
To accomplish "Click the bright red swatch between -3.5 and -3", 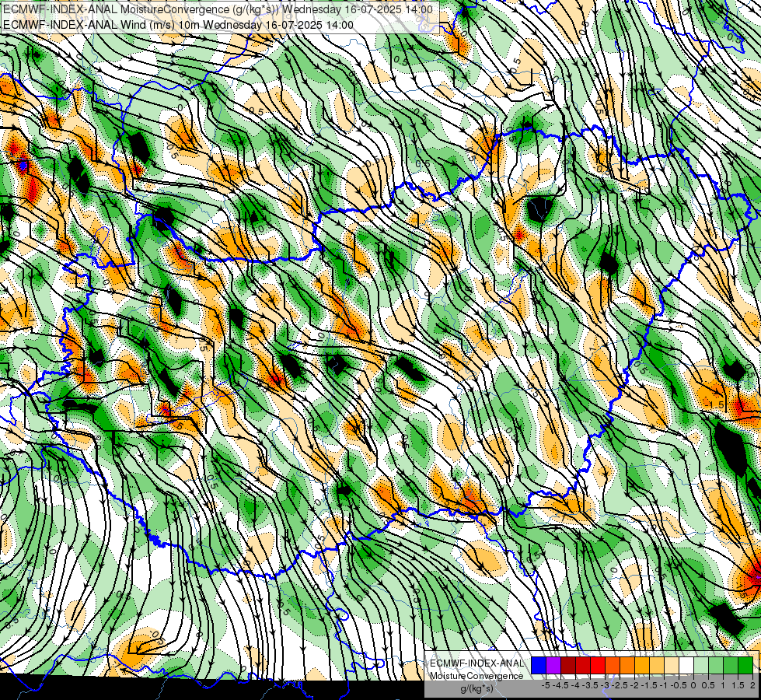I will pyautogui.click(x=598, y=665).
